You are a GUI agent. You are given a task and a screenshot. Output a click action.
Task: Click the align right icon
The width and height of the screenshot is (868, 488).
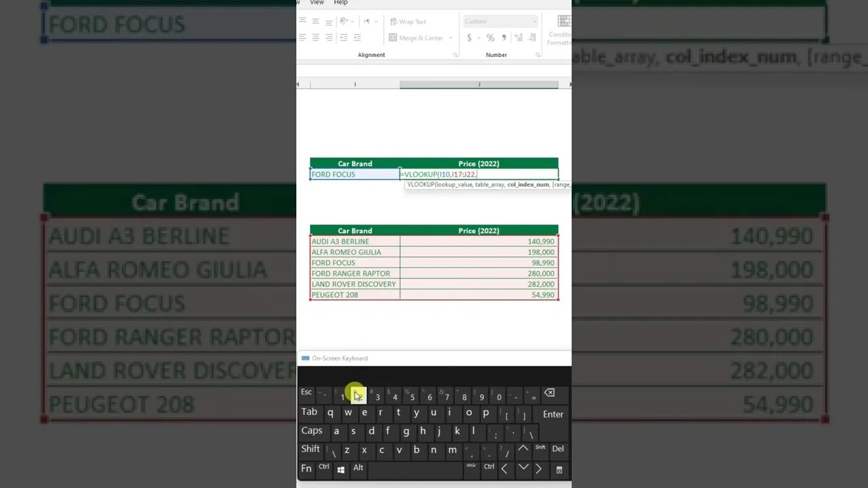[x=329, y=38]
